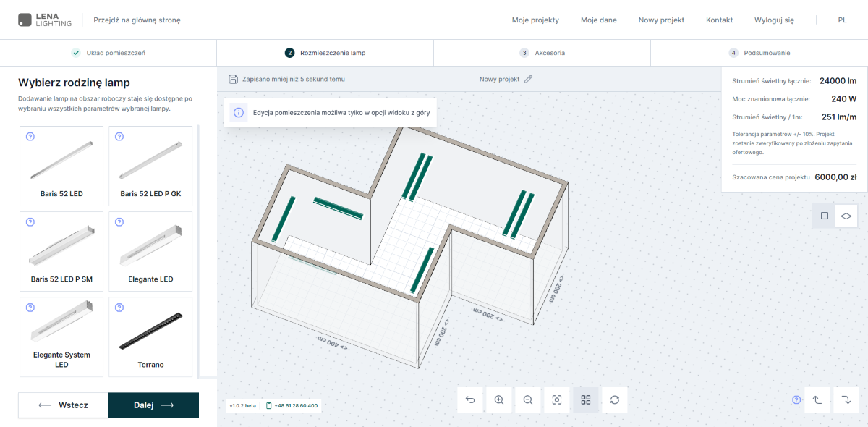Rotate view with the down-right arrow icon
Screen dimensions: 868x427
point(846,399)
